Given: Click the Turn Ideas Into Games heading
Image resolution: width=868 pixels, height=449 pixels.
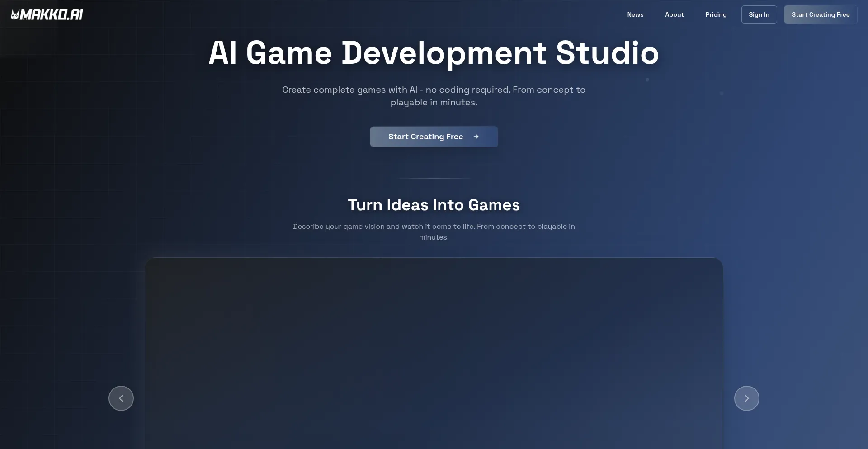Looking at the screenshot, I should click(x=433, y=205).
